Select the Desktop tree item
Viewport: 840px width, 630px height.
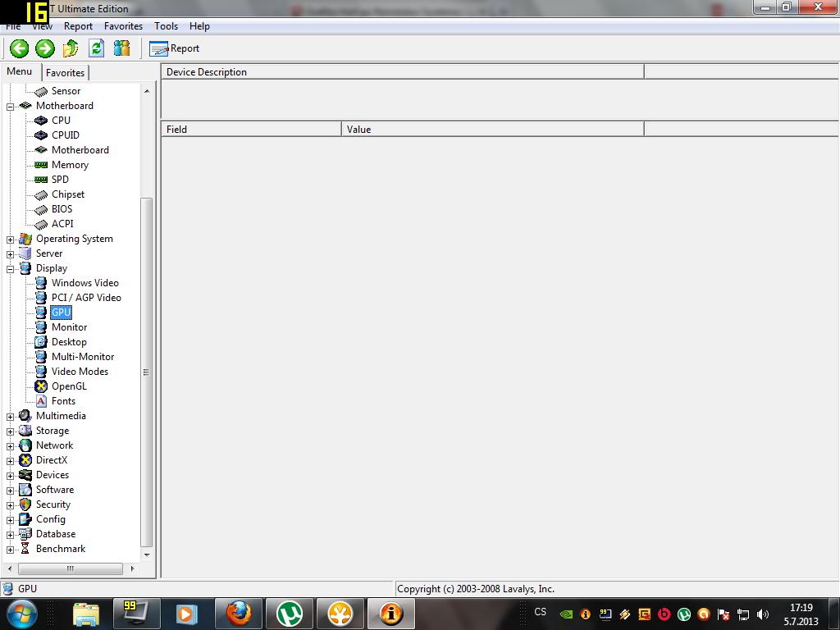pos(69,342)
